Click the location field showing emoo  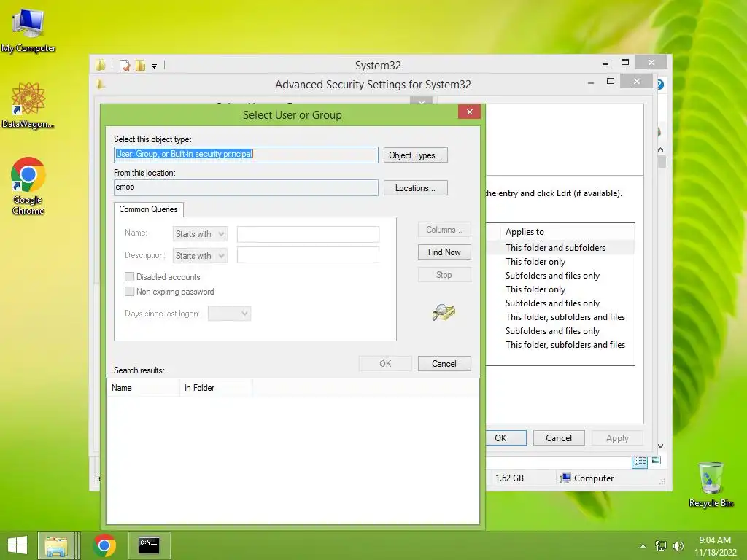(x=247, y=187)
